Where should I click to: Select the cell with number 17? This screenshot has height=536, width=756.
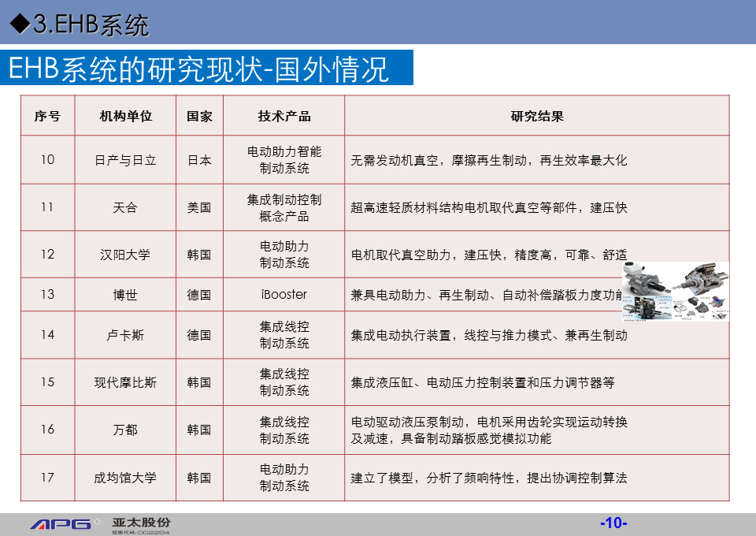click(47, 478)
